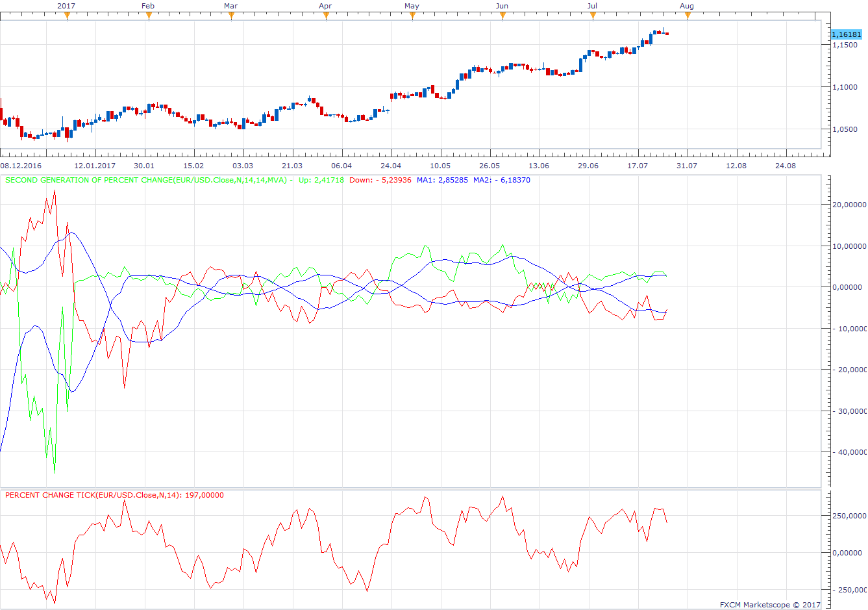Click the 08.12.2016 date axis label
Viewport: 868px width, 610px height.
tap(21, 166)
